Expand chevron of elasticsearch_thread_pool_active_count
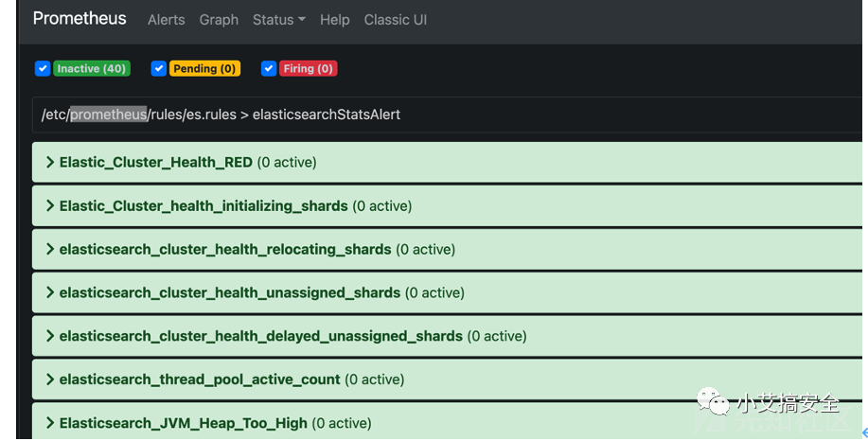868x441 pixels. coord(50,379)
